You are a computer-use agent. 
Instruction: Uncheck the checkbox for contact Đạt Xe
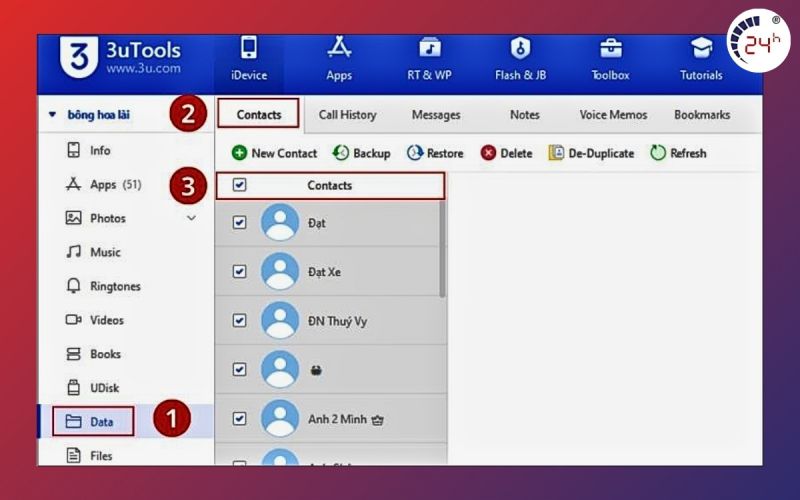click(x=239, y=272)
